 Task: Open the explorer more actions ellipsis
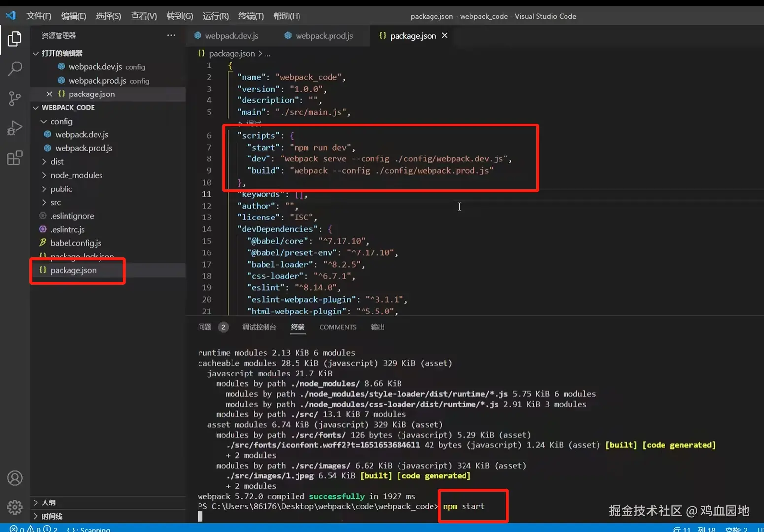171,35
